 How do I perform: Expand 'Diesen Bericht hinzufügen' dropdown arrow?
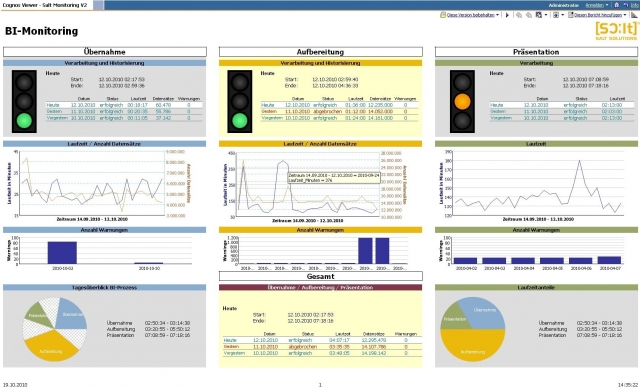(x=624, y=15)
